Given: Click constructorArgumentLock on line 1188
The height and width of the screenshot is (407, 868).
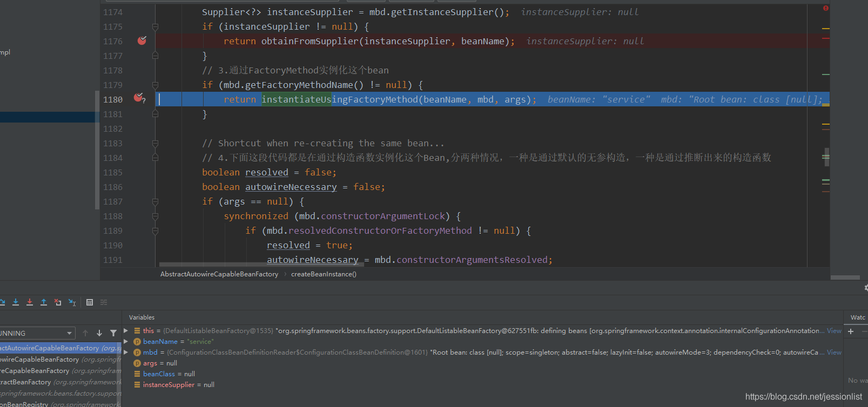Looking at the screenshot, I should click(x=383, y=216).
